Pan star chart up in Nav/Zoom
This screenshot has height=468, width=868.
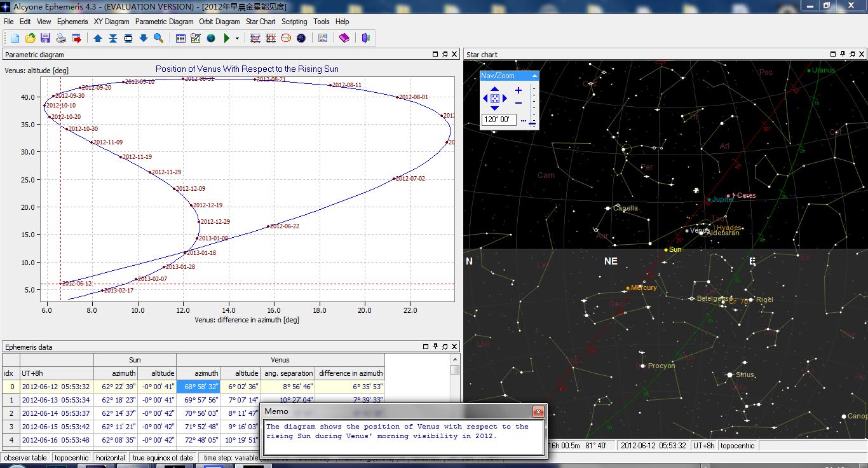click(495, 89)
